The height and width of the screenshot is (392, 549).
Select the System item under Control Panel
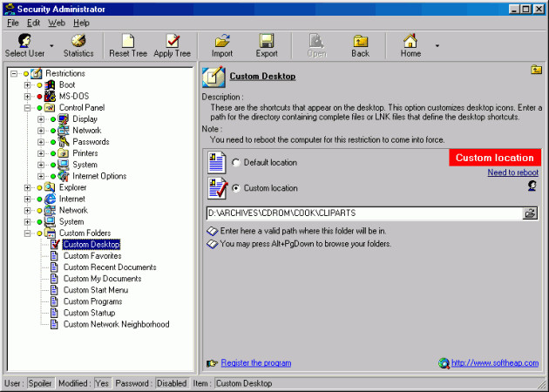(85, 165)
